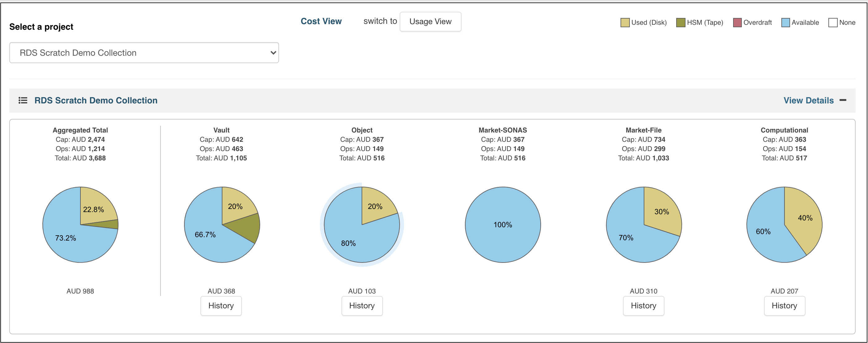Screen dimensions: 868x343
Task: Click the Vault heading
Action: (x=221, y=130)
